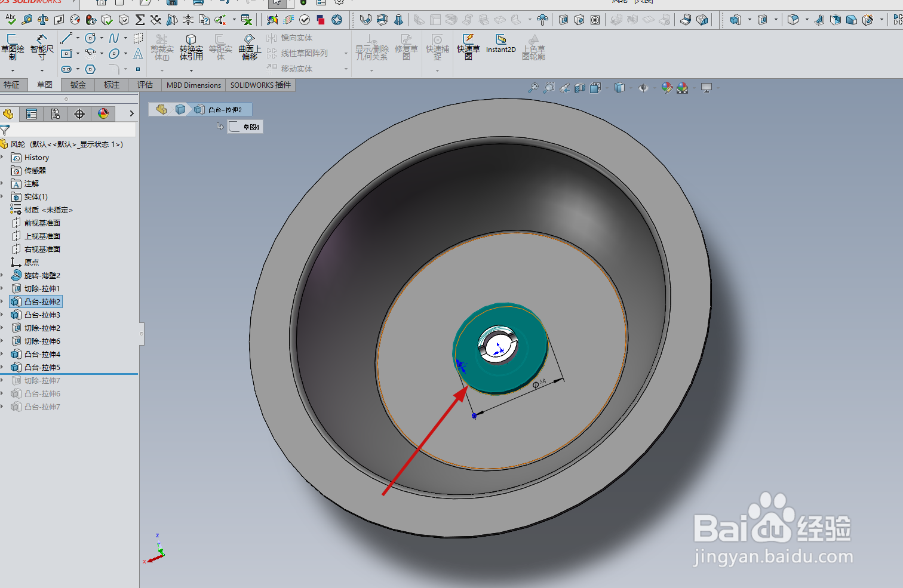Open DimXpertManager crosshair tab
The image size is (903, 588).
[x=79, y=114]
